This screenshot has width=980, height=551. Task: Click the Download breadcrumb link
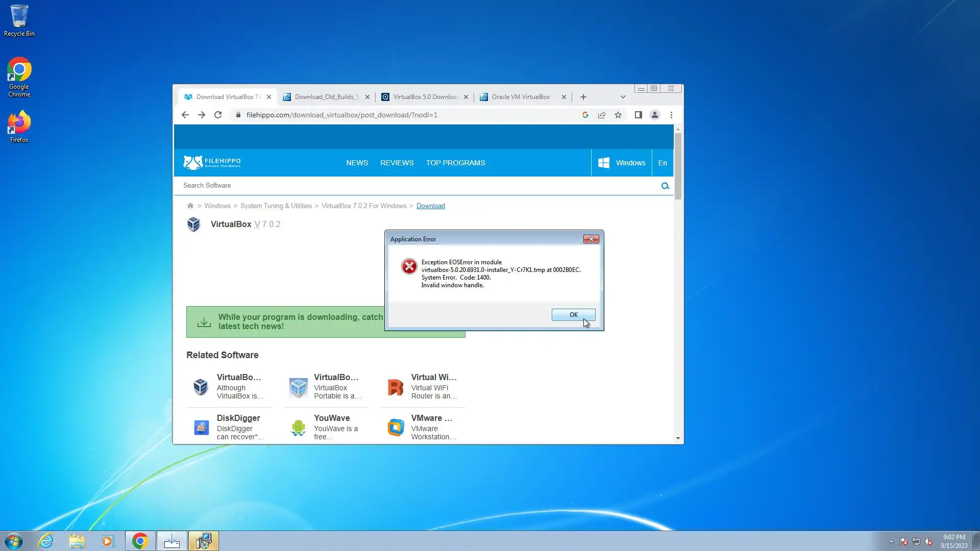point(430,206)
